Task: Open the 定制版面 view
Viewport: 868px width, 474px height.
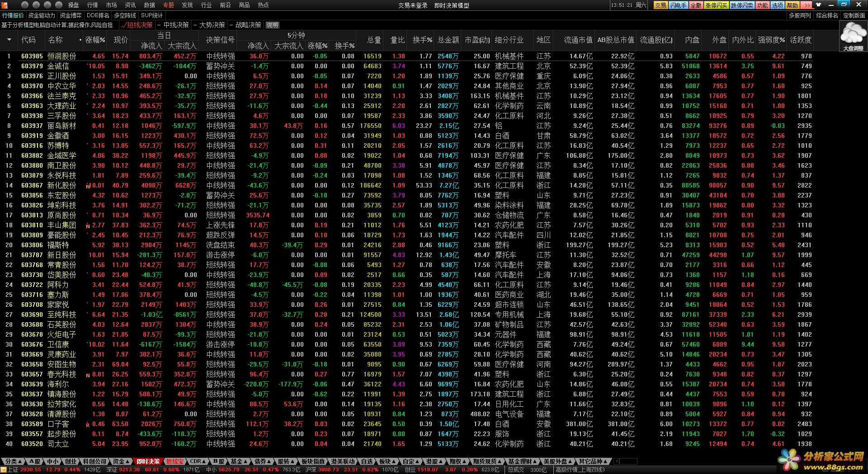Action: 854,15
